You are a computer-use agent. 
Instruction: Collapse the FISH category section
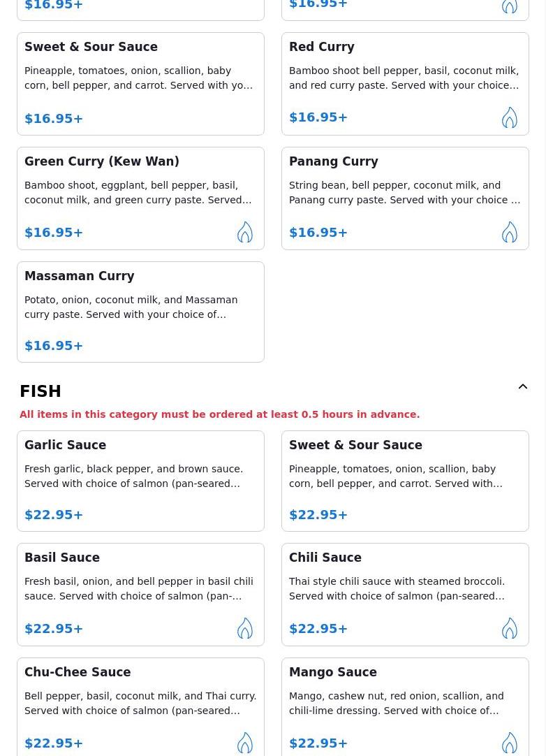pos(522,386)
